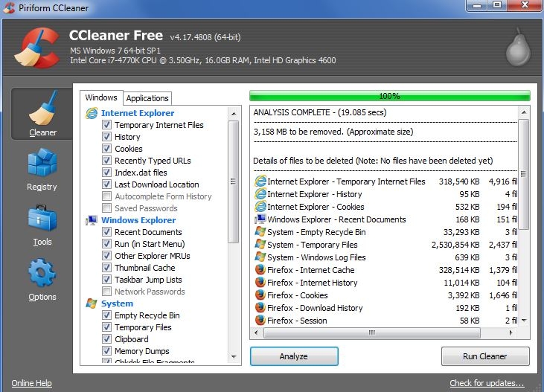
Task: Select System group heading
Action: tap(118, 303)
